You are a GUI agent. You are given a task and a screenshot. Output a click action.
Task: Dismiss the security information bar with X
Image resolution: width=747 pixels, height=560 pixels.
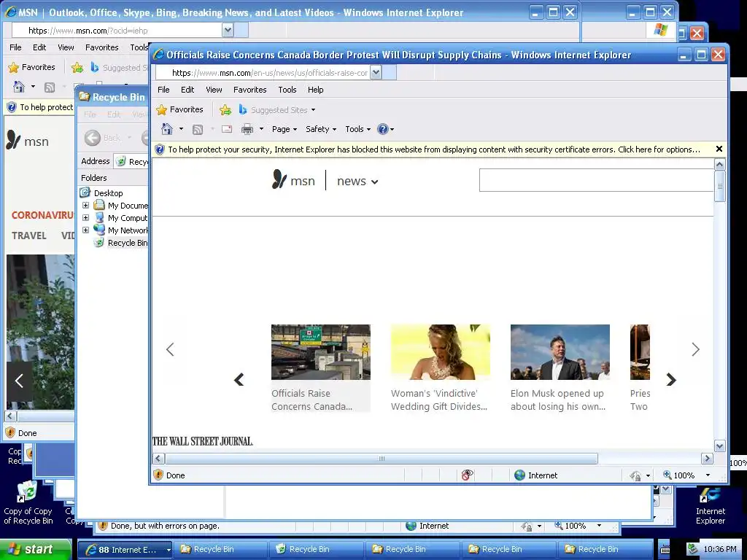tap(719, 149)
